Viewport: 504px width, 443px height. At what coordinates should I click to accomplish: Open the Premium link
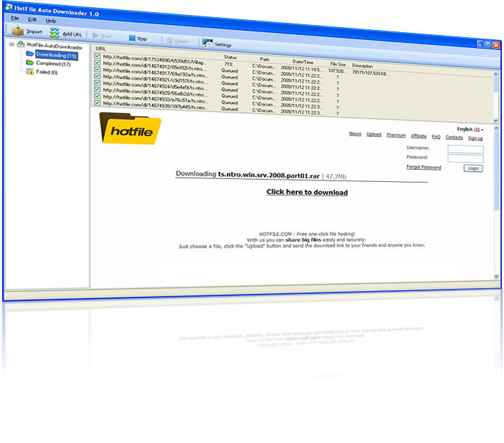[396, 136]
